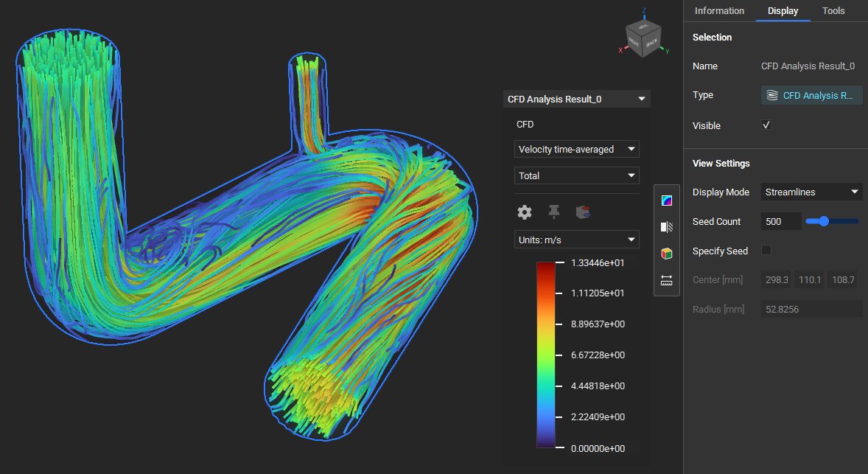The height and width of the screenshot is (474, 868).
Task: Toggle visibility of CFD Analysis Result_0
Action: point(766,125)
